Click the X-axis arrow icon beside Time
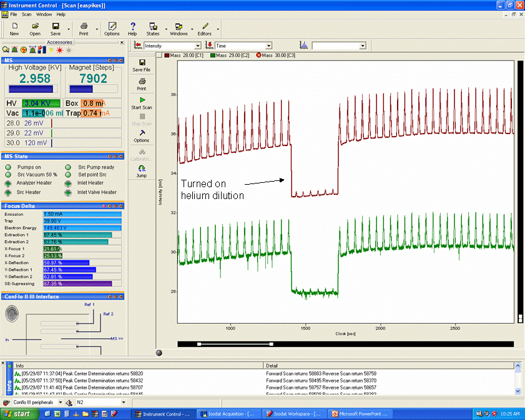Viewport: 525px width, 420px height. [210, 45]
